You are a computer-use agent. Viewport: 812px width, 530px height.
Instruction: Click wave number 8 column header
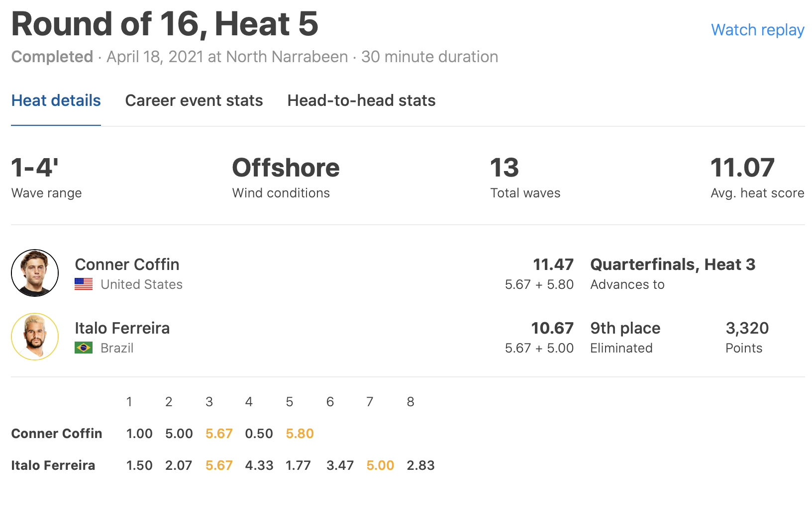tap(410, 402)
